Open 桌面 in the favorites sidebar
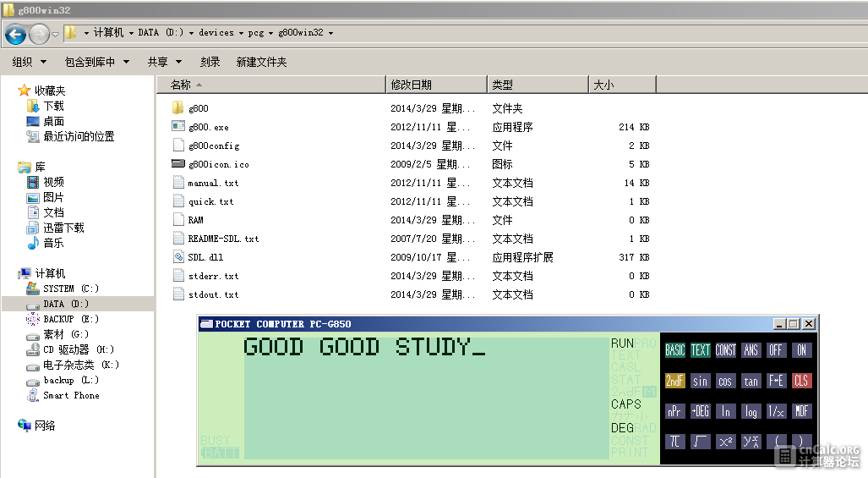This screenshot has height=478, width=868. click(54, 121)
